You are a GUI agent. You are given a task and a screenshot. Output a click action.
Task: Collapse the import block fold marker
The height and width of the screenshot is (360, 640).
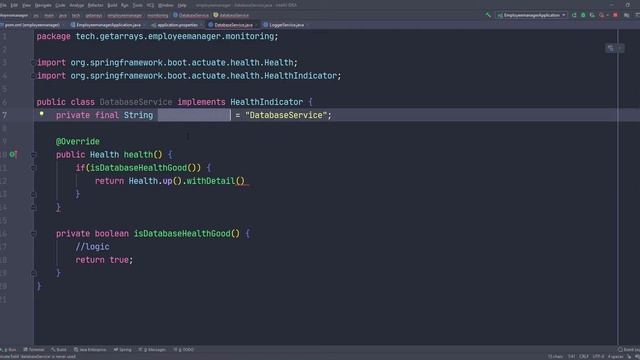point(33,62)
